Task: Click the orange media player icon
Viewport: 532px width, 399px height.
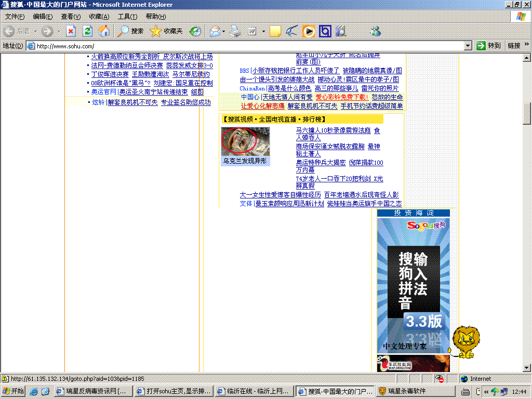Action: point(309,31)
